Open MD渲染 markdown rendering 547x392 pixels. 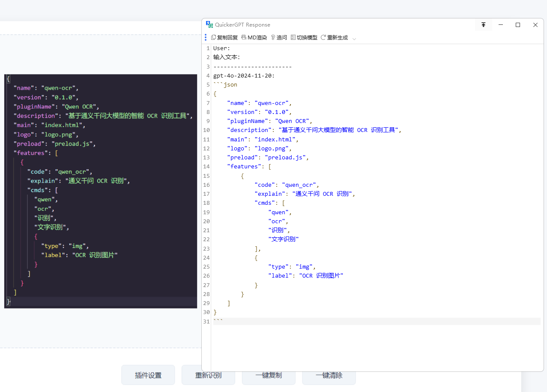click(x=254, y=38)
